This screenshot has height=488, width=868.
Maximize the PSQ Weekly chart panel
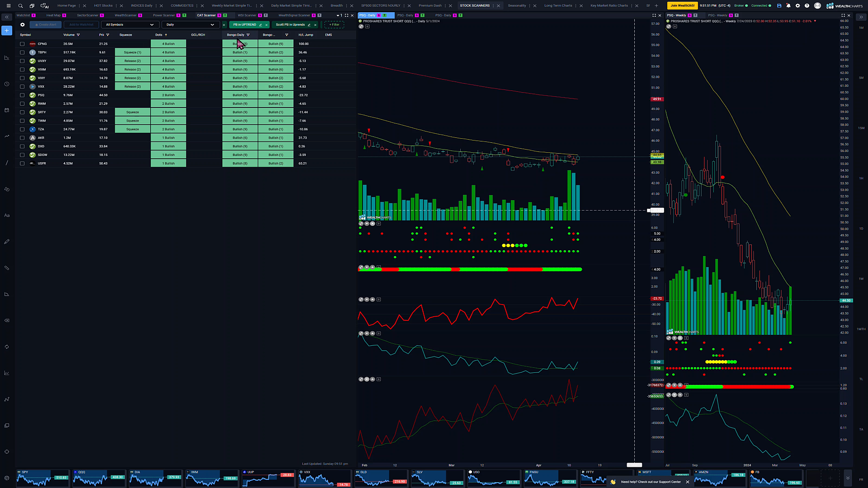pyautogui.click(x=843, y=15)
